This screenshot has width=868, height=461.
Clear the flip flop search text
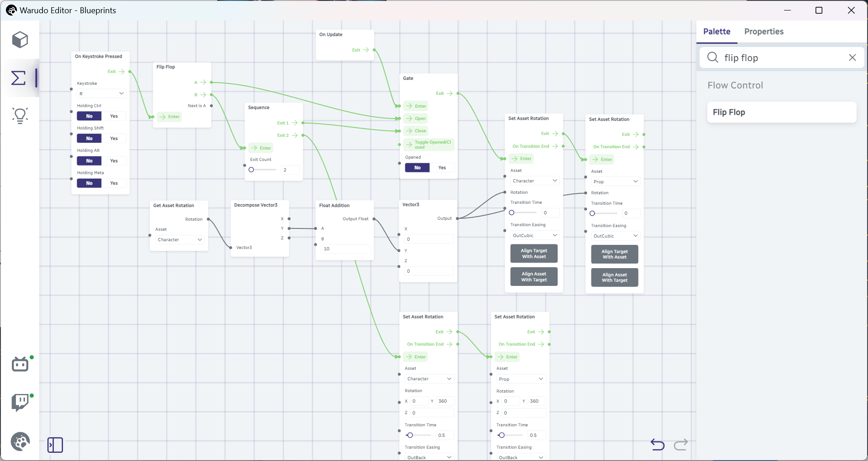pos(852,57)
